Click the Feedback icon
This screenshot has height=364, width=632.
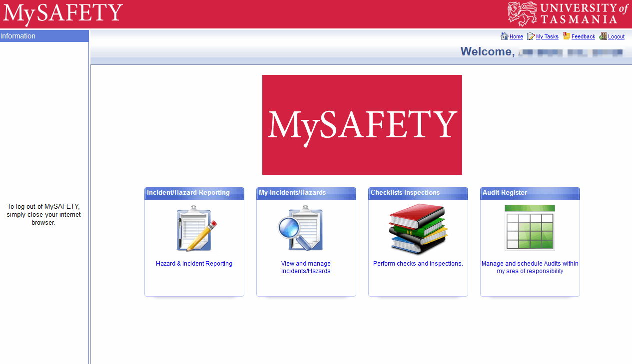click(567, 36)
